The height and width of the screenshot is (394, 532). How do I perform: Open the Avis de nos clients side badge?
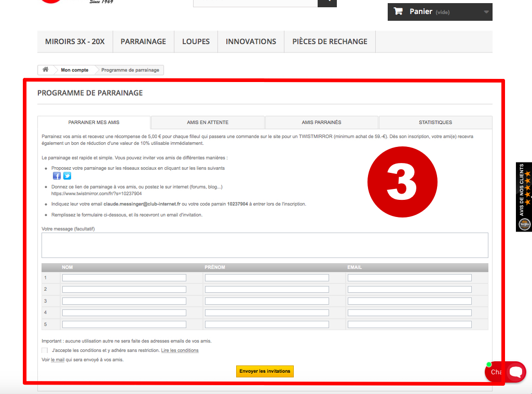click(524, 197)
